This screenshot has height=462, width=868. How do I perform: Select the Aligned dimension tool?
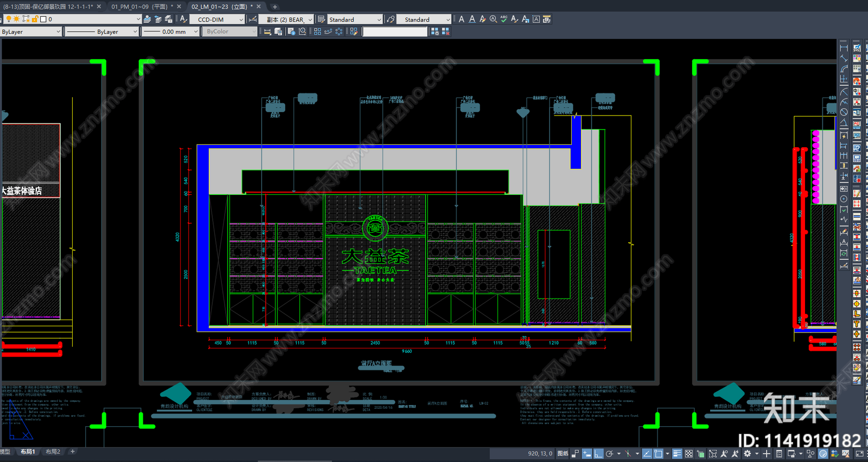coord(844,58)
